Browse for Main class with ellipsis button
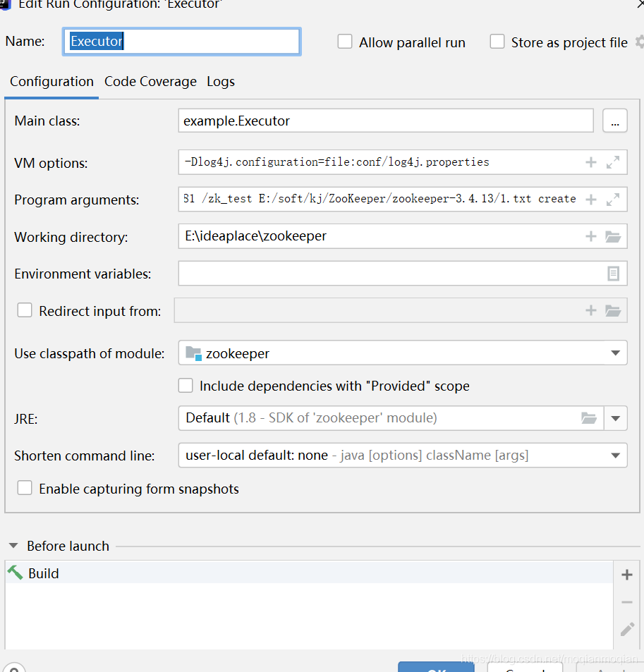 click(615, 121)
